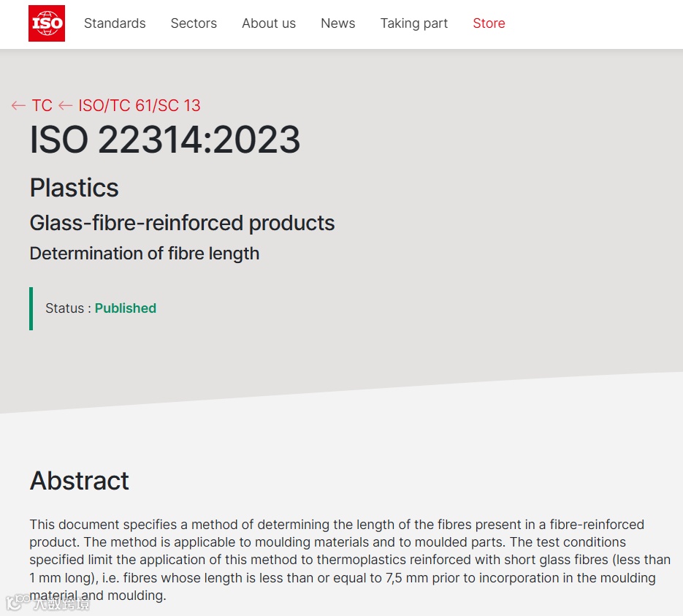Click the Published status label

click(x=126, y=308)
